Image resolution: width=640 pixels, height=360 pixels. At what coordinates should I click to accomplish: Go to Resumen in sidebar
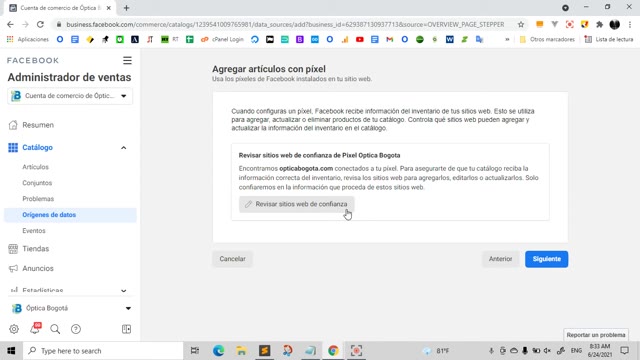click(38, 125)
